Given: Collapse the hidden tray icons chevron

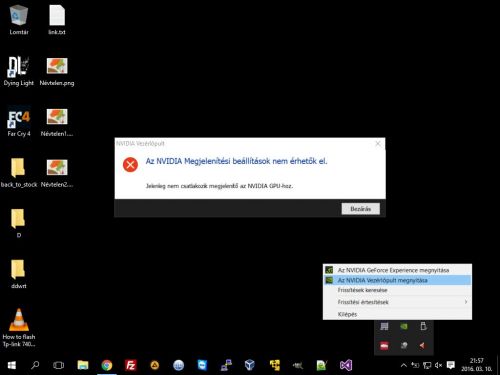Looking at the screenshot, I should click(x=404, y=366).
